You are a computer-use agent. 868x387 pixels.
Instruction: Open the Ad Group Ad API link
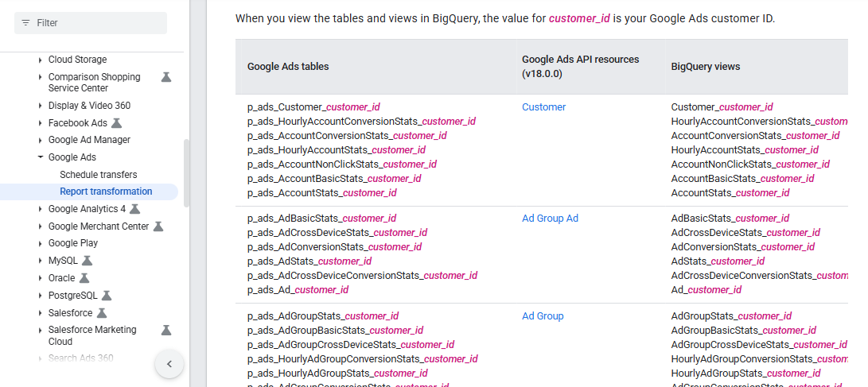tap(550, 219)
